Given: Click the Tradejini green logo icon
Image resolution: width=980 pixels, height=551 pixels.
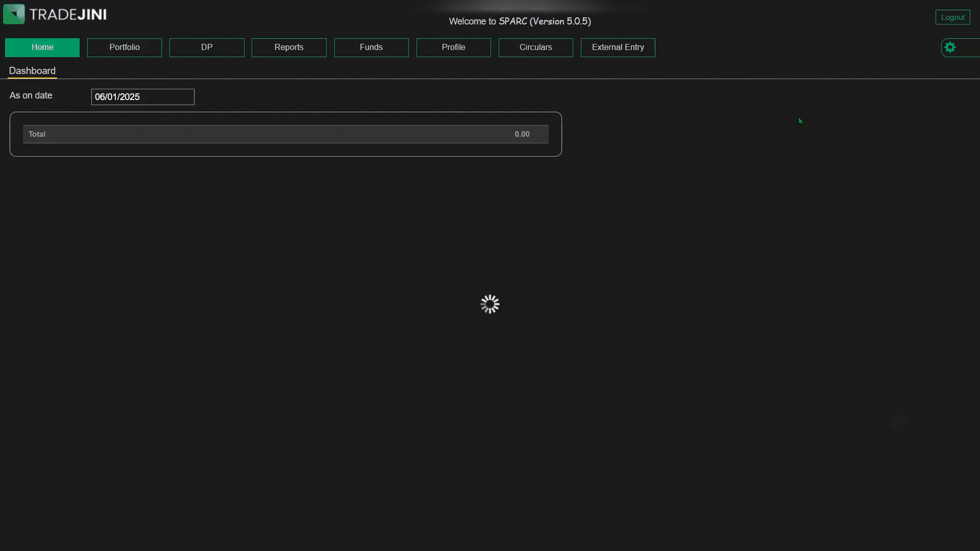Looking at the screenshot, I should (14, 14).
